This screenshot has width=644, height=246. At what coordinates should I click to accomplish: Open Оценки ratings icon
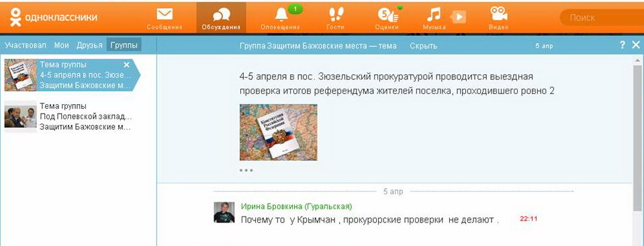[387, 15]
